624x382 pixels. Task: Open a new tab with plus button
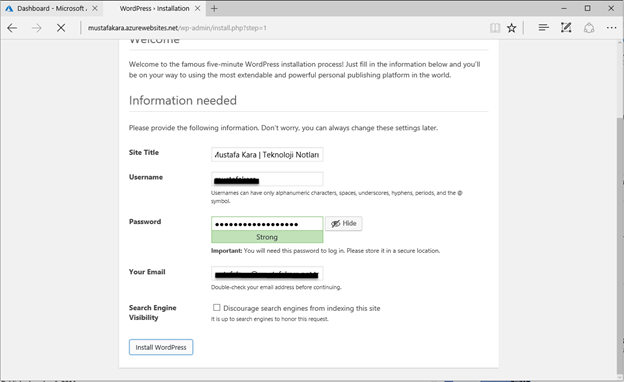click(x=214, y=8)
